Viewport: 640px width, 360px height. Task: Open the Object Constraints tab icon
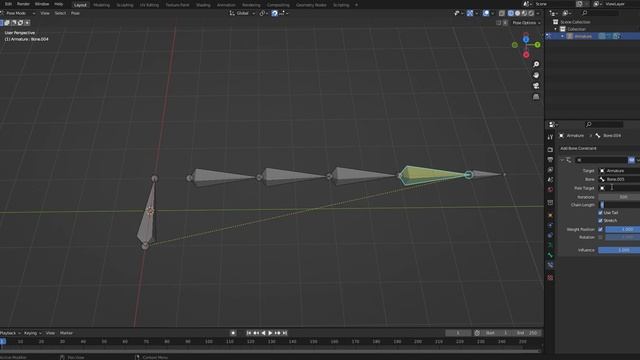[x=550, y=235]
